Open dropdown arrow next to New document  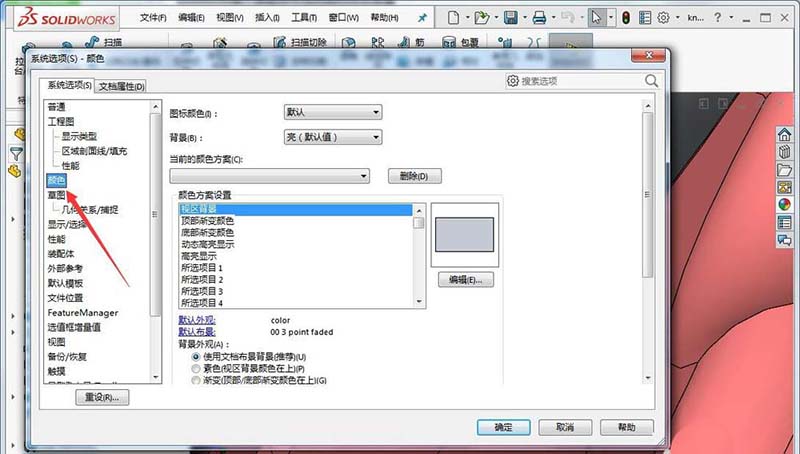(x=467, y=18)
